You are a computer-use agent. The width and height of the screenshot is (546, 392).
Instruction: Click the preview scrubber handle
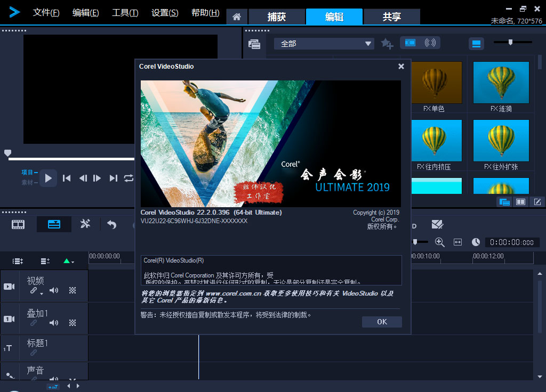coord(7,153)
